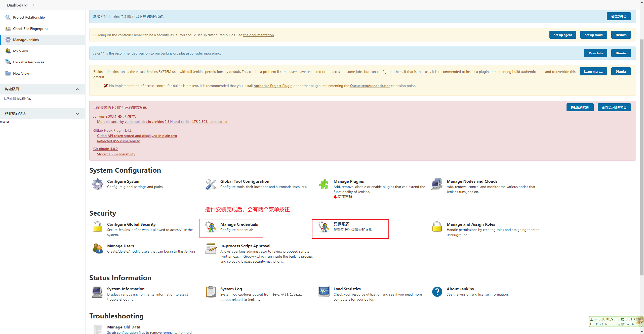Expand the 构建执行状态 panel
Viewport: 644px width, 334px height.
point(77,114)
